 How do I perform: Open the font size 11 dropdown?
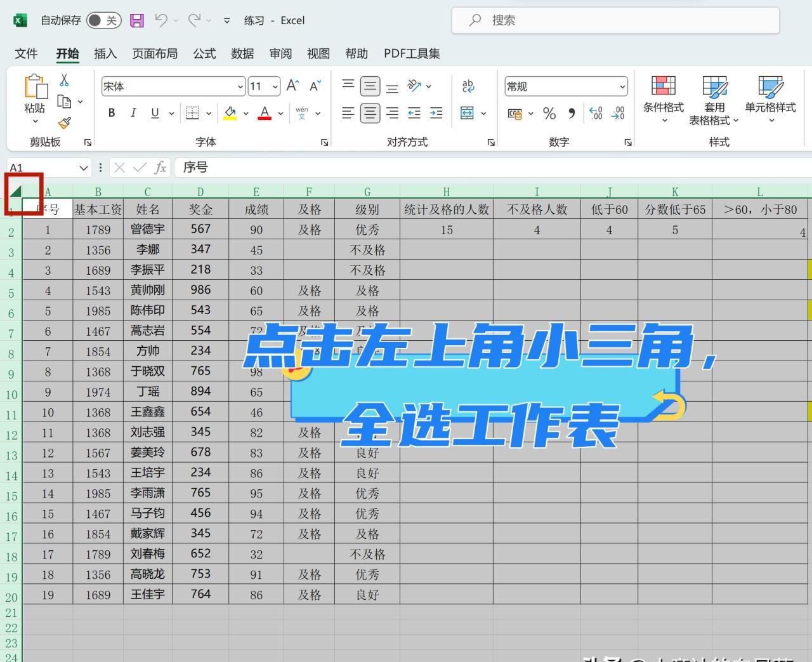(x=275, y=86)
